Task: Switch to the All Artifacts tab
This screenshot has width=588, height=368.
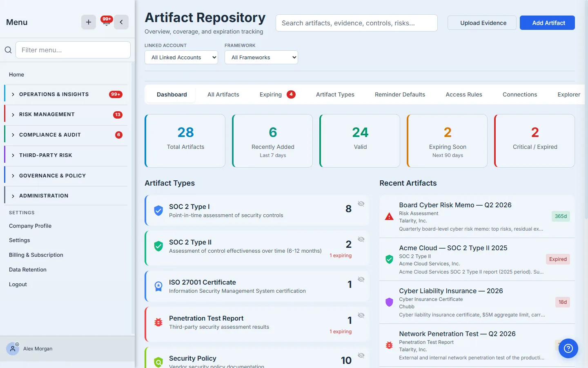Action: (x=223, y=94)
